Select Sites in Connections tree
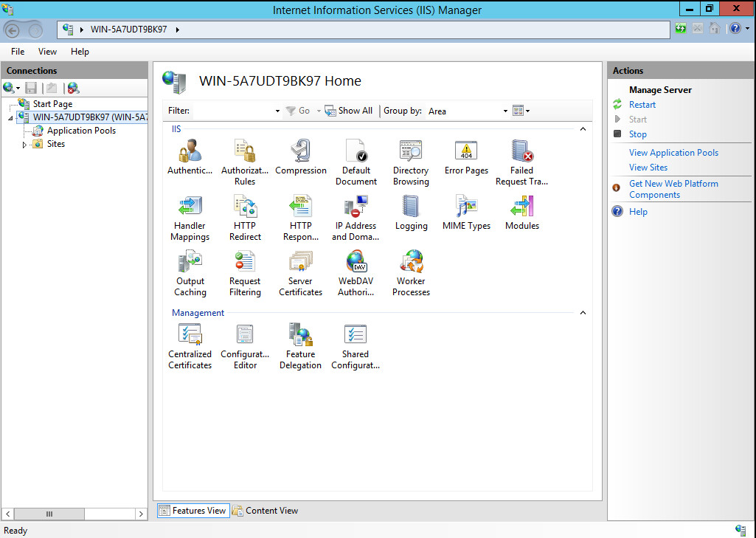756x538 pixels. click(x=55, y=144)
